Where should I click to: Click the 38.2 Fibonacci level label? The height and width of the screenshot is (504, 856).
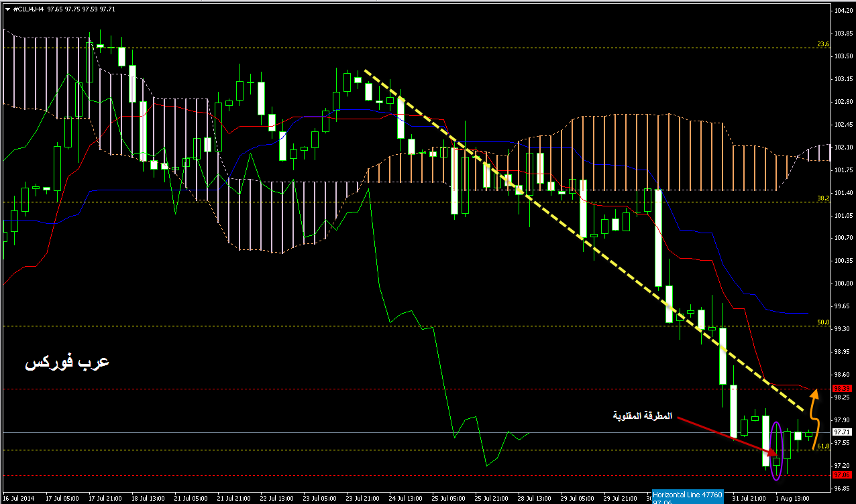(x=823, y=198)
